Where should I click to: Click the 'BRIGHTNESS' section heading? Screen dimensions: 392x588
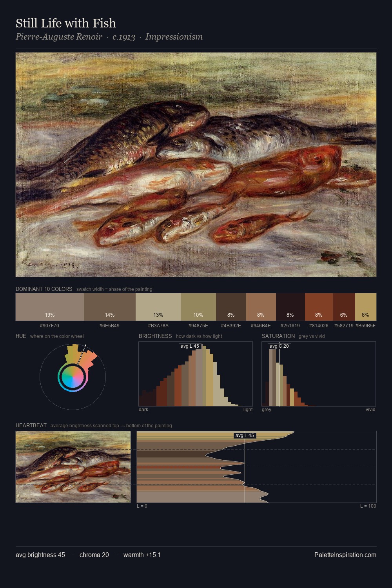tap(155, 336)
